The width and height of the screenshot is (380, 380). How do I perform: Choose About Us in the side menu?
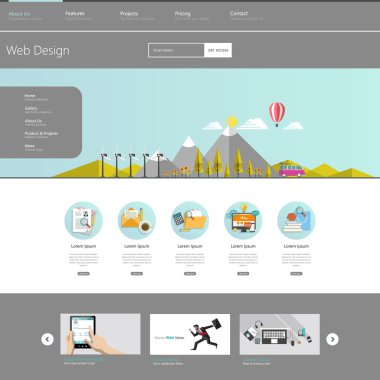[x=33, y=121]
